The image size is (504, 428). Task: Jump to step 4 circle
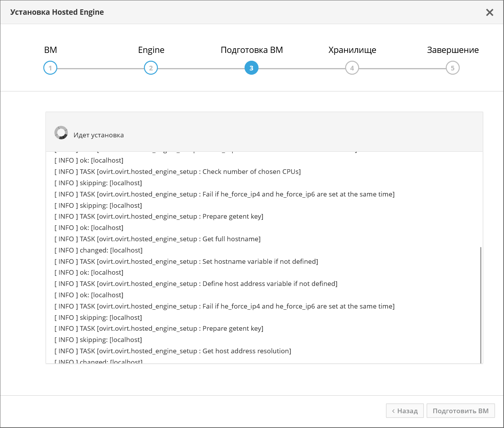[x=352, y=68]
